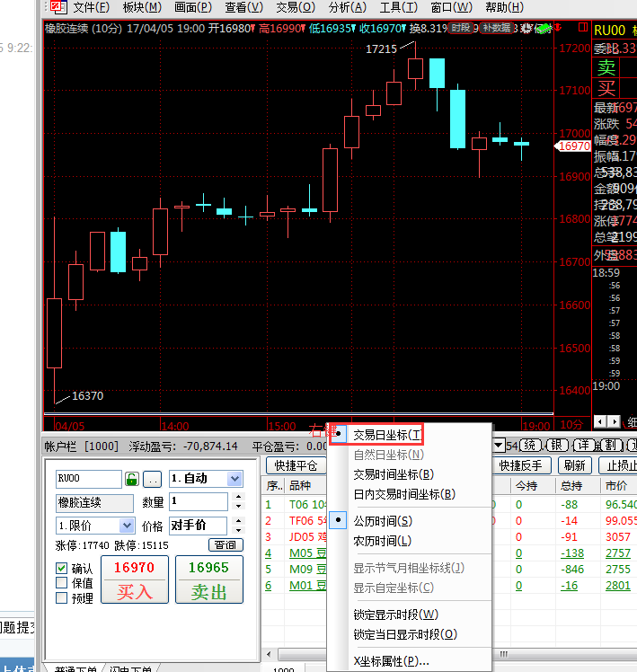
Task: Increase price with the up spinner arrow
Action: pyautogui.click(x=238, y=520)
